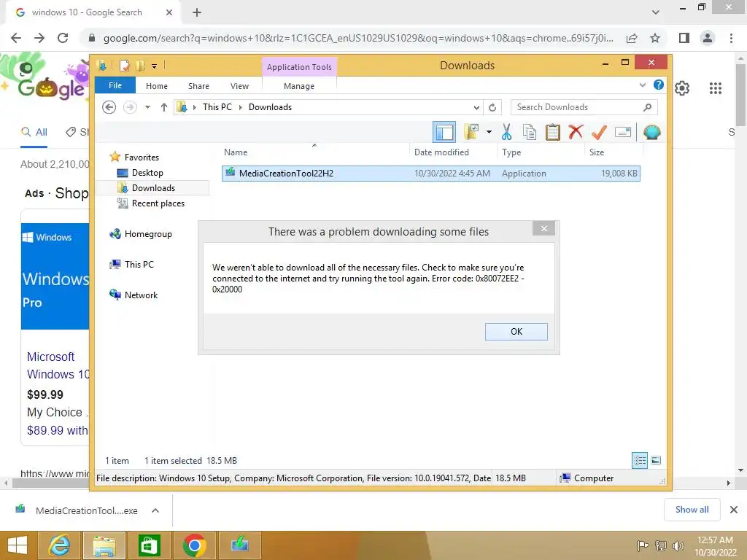This screenshot has width=747, height=560.
Task: Click Show all downloads in Chrome
Action: coord(692,510)
